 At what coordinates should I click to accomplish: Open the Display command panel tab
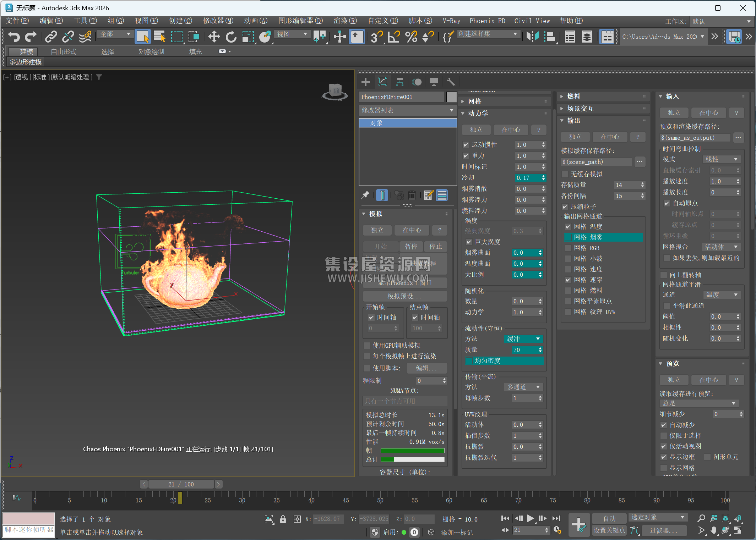coord(434,82)
